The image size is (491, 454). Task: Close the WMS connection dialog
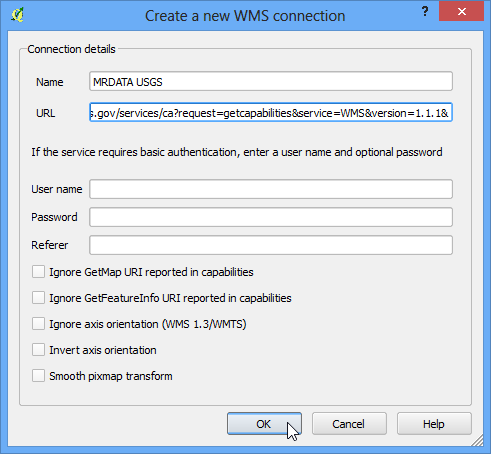pos(461,12)
